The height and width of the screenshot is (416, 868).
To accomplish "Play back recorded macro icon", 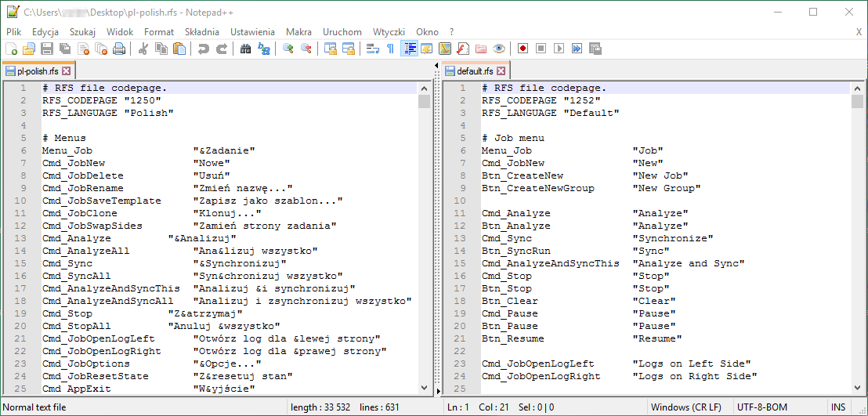I will coord(559,49).
